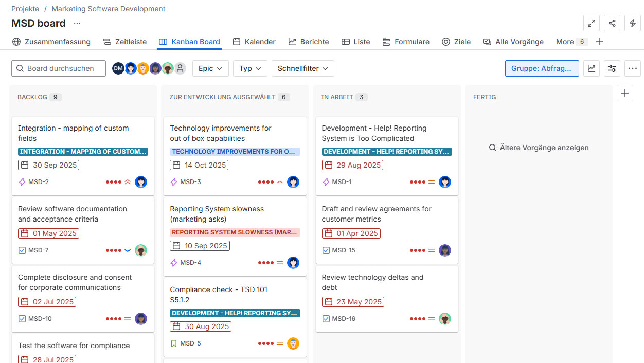644x363 pixels.
Task: Filter by the unassigned grey avatar
Action: click(x=180, y=68)
